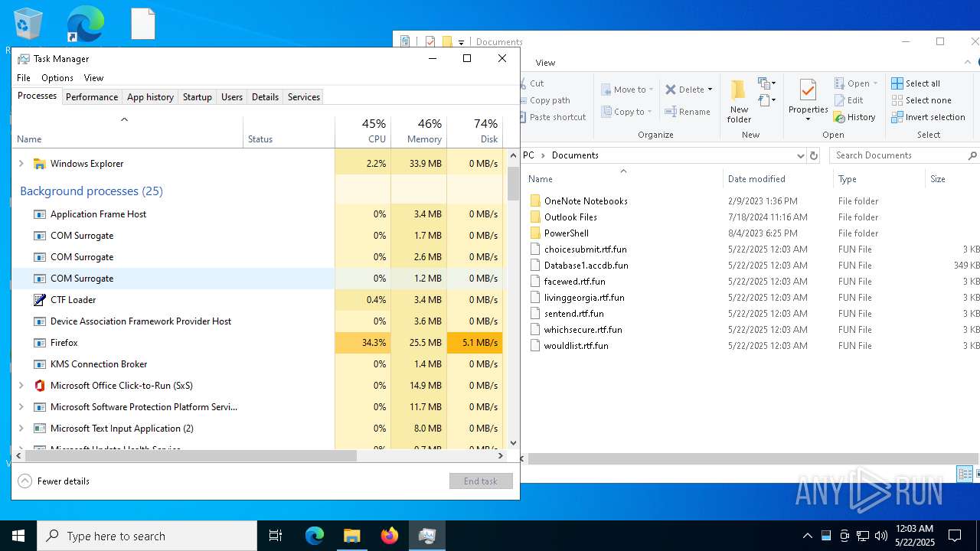Click the Windows Explorer process icon
This screenshot has width=980, height=551.
40,164
